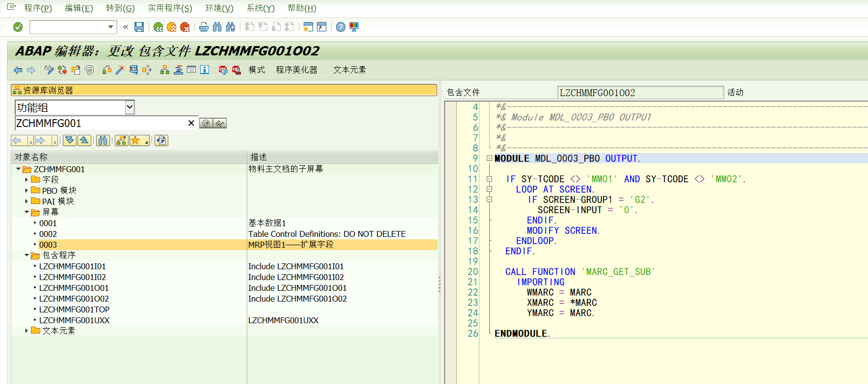Open the 帮助(H) menu
868x384 pixels.
[x=302, y=8]
